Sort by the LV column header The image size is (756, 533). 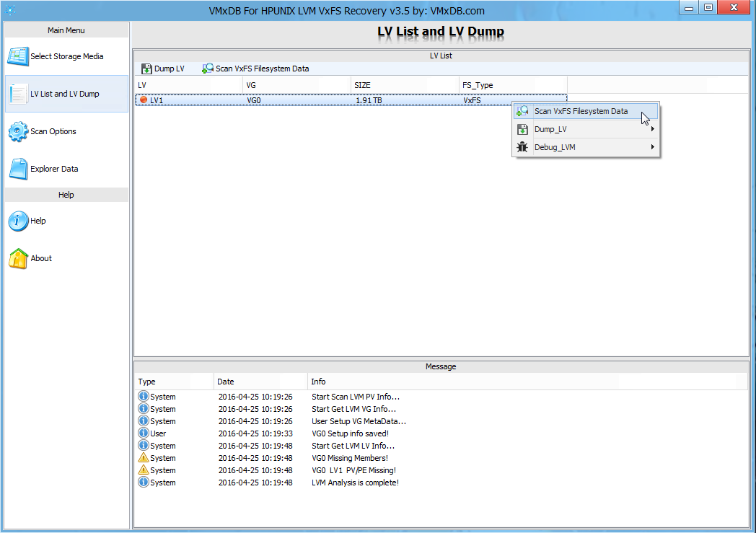189,85
